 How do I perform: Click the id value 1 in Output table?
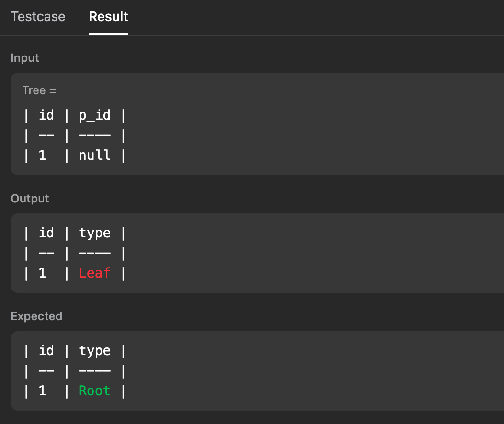click(42, 273)
